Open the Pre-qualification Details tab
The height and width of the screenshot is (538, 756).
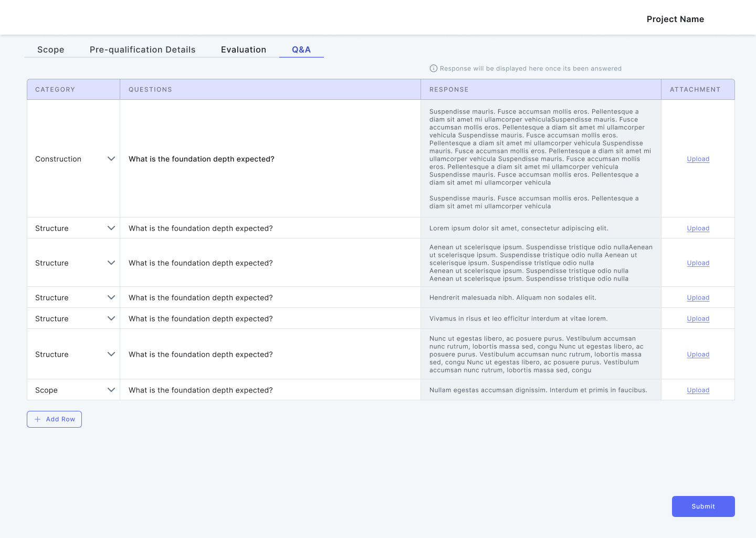coord(142,49)
